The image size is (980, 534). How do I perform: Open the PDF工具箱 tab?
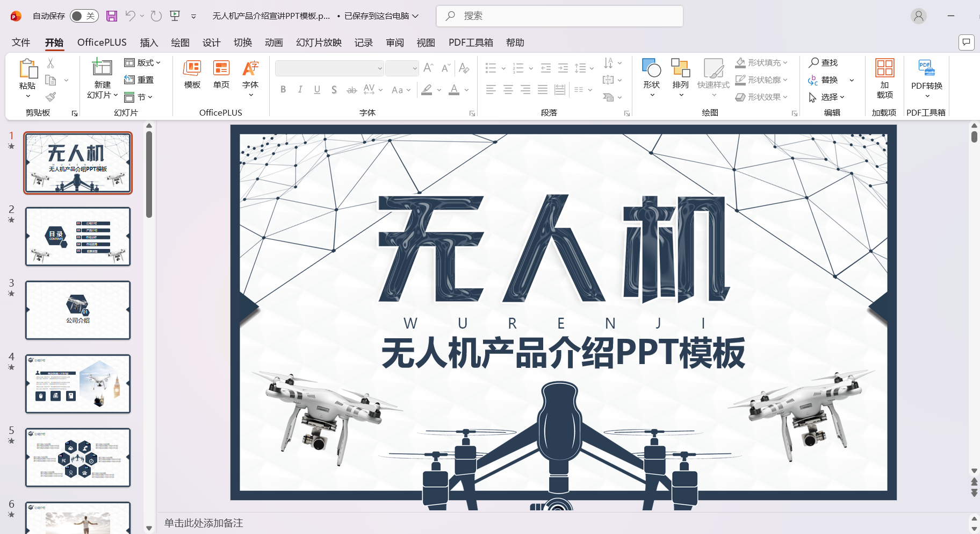pos(471,42)
